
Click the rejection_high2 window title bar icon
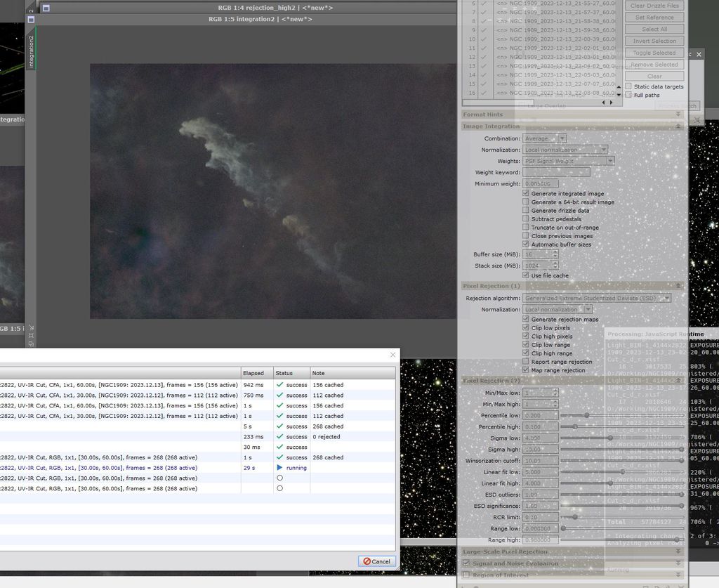(x=46, y=8)
